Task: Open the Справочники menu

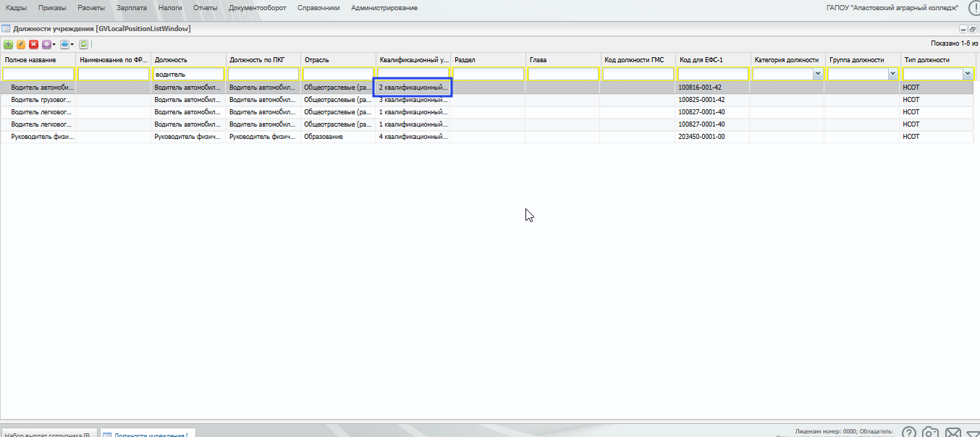Action: coord(318,8)
